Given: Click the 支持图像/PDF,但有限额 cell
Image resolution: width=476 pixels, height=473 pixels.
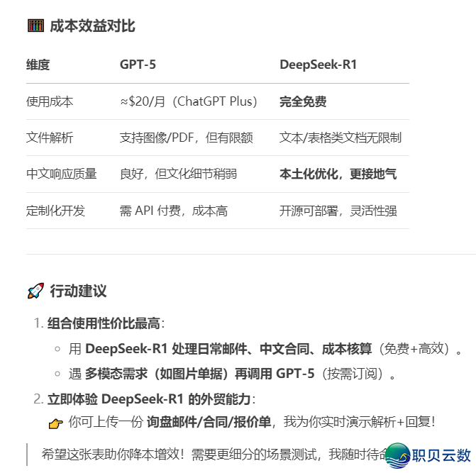Looking at the screenshot, I should 186,138.
